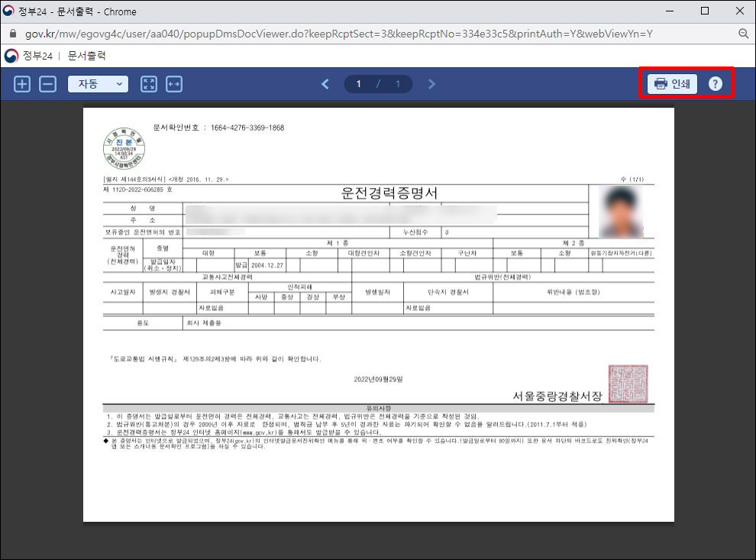This screenshot has height=560, width=756.
Task: Click the magnifier icon in the address bar
Action: (x=742, y=34)
